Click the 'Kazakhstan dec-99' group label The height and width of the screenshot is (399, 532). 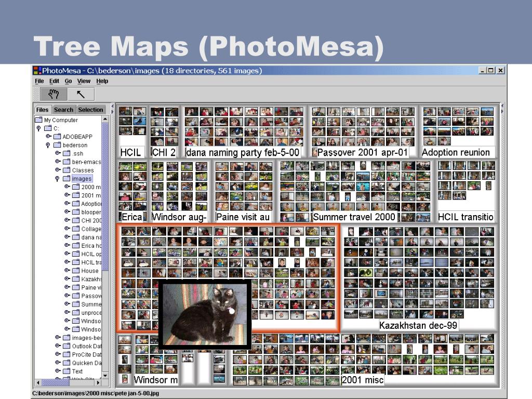pyautogui.click(x=418, y=325)
